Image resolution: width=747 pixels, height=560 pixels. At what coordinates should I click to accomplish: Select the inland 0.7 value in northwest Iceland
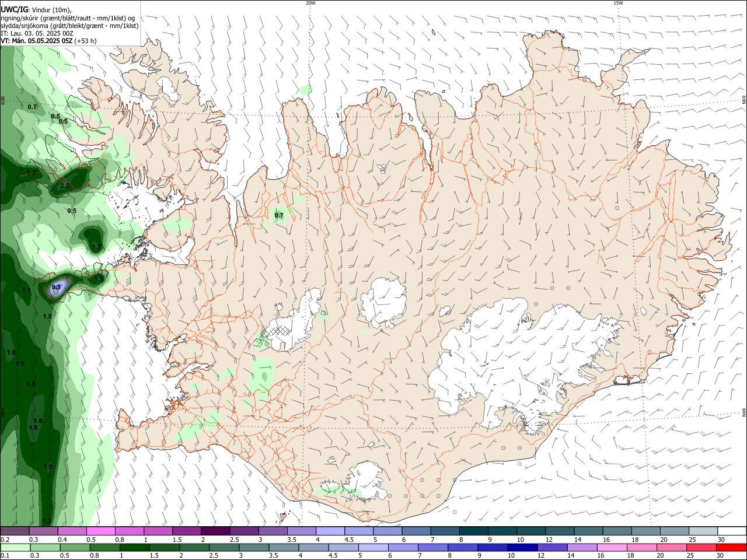[279, 215]
